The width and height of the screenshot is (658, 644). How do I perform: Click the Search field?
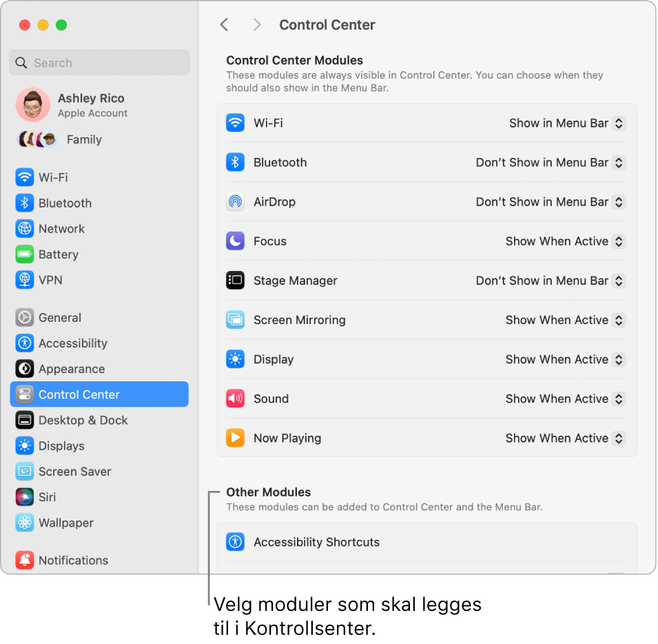(x=99, y=63)
